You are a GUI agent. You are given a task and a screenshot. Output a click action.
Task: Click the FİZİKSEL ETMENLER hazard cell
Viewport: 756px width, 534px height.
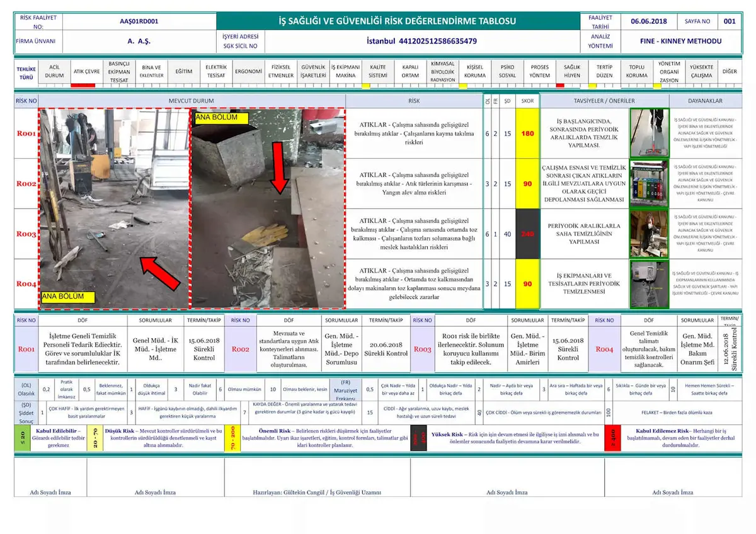click(281, 71)
